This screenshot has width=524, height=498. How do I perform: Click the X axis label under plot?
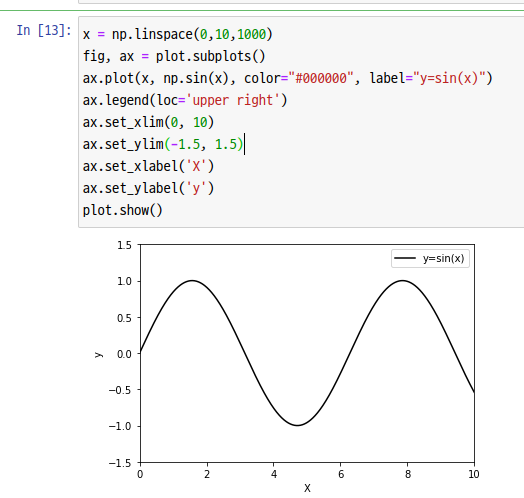307,488
